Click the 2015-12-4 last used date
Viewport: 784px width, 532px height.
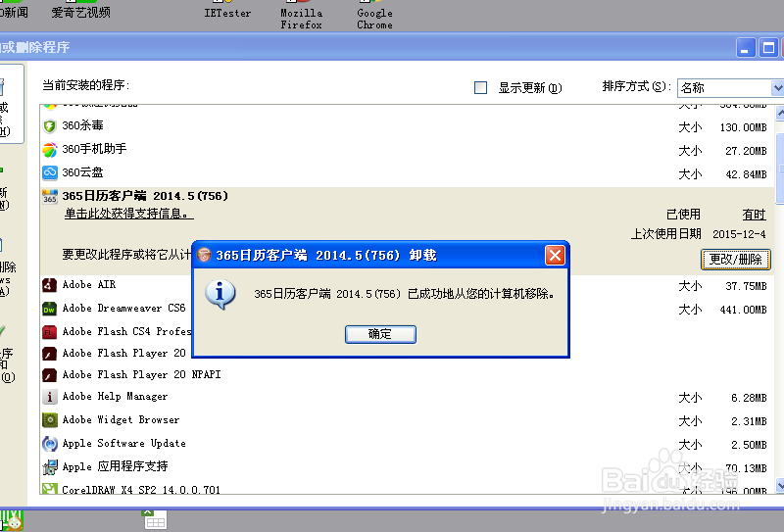[739, 234]
